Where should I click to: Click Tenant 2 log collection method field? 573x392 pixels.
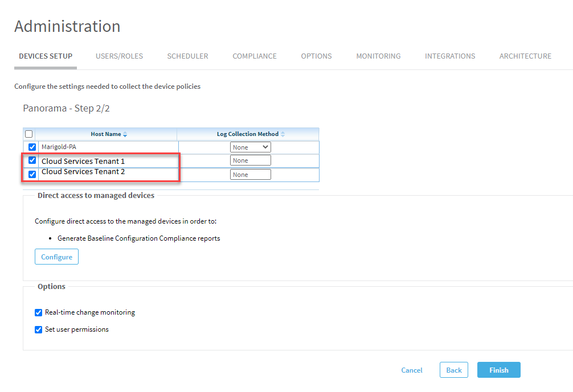(x=251, y=175)
